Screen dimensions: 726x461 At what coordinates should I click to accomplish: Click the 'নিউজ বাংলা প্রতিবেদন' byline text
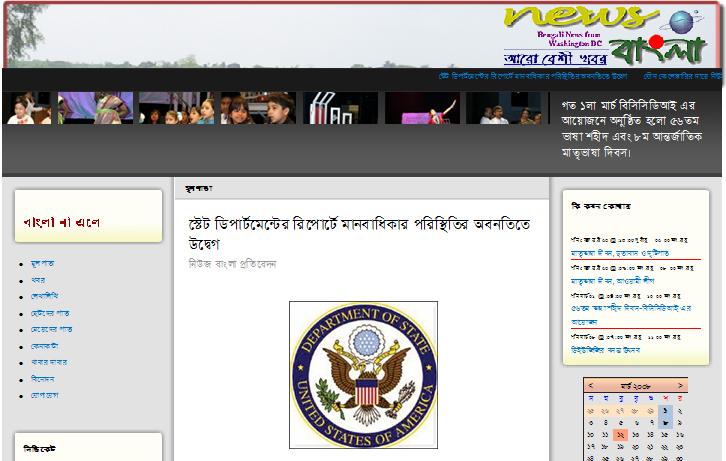232,264
